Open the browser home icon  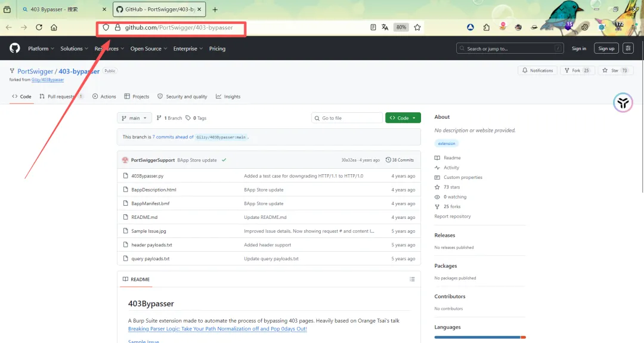click(54, 27)
